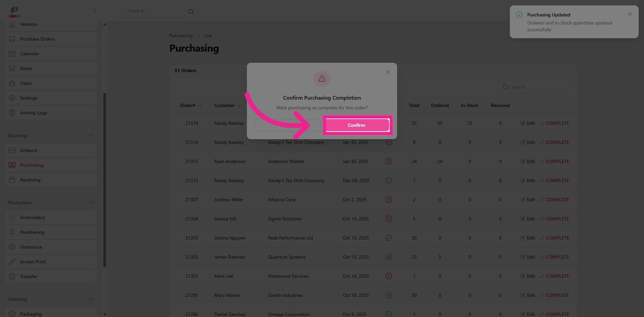Collapse the Production section in the sidebar

click(91, 203)
